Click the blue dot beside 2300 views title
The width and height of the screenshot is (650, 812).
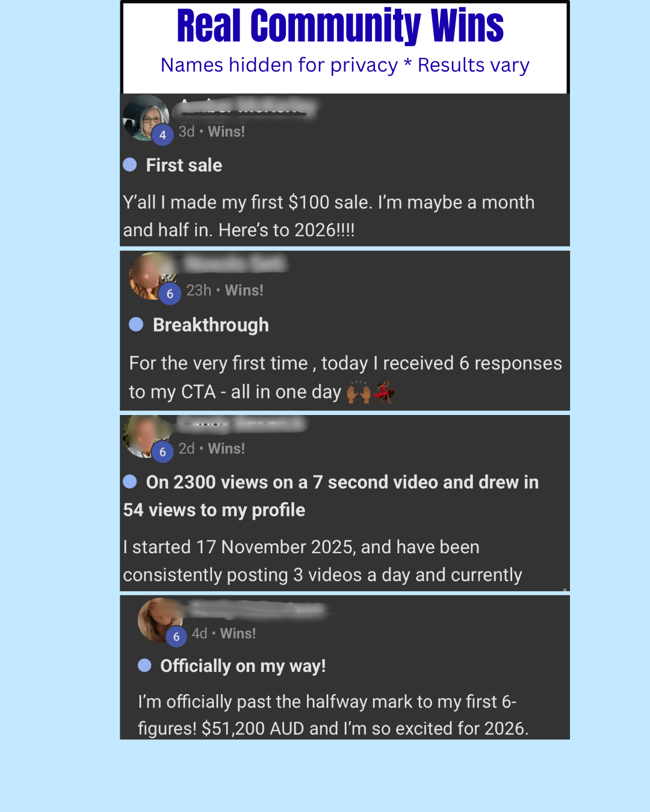[130, 482]
